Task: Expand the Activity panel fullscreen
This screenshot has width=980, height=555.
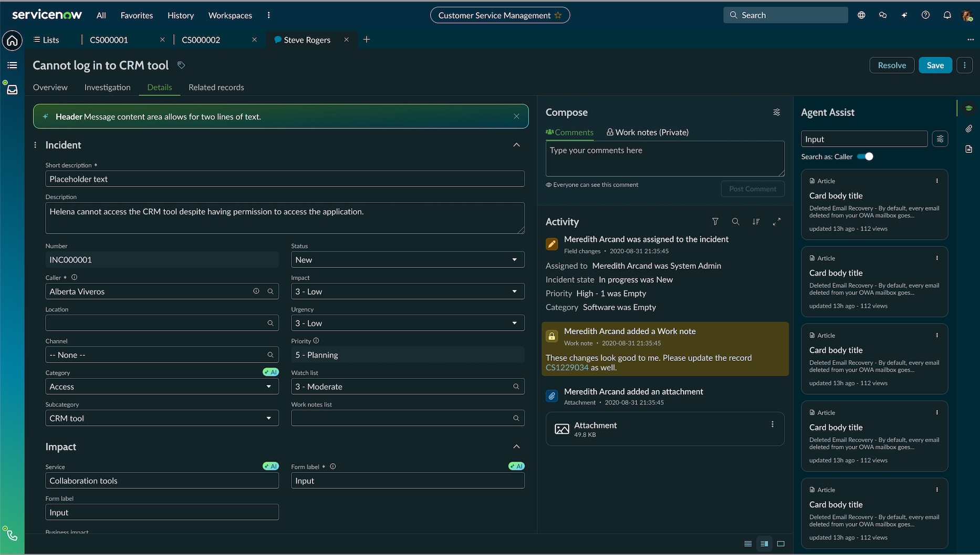Action: pos(776,222)
